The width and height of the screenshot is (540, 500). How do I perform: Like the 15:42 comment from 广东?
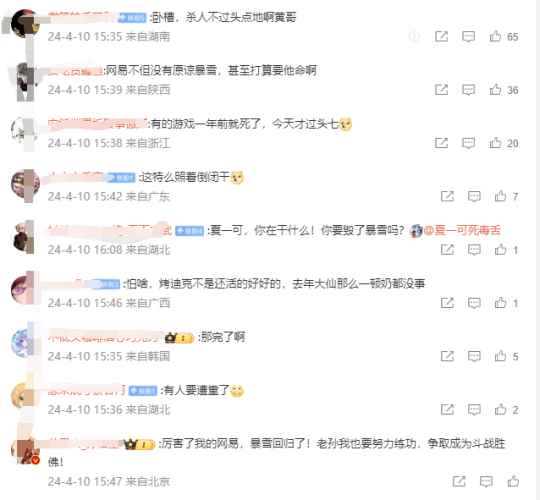[500, 196]
